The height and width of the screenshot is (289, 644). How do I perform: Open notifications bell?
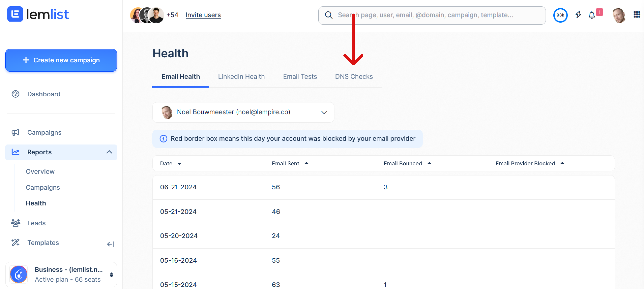pyautogui.click(x=592, y=15)
